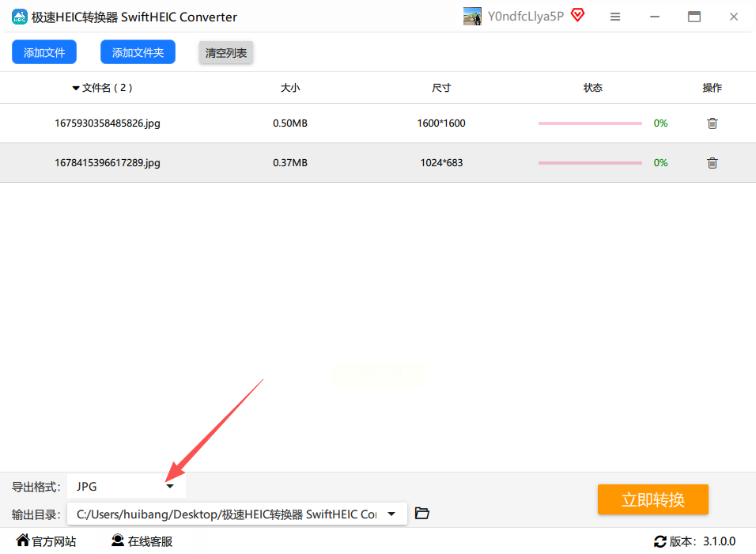Open the hamburger menu icon
Image resolution: width=756 pixels, height=554 pixels.
614,17
